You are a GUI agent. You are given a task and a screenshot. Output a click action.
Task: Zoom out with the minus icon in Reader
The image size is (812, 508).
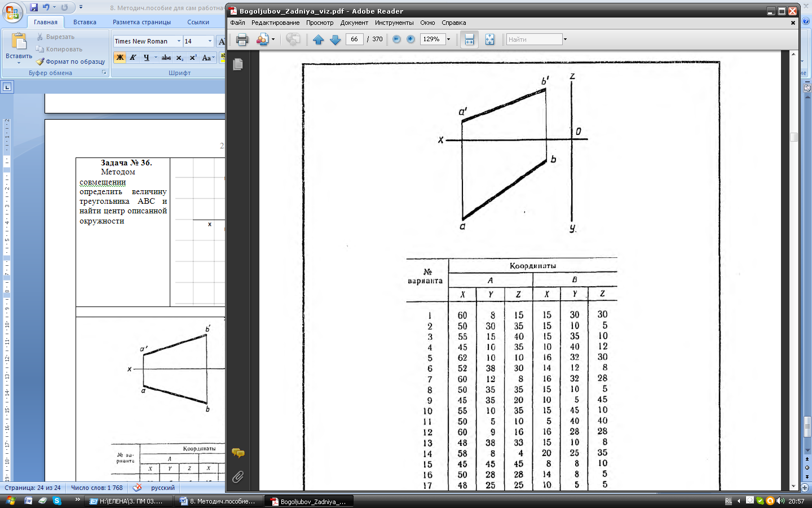(396, 40)
